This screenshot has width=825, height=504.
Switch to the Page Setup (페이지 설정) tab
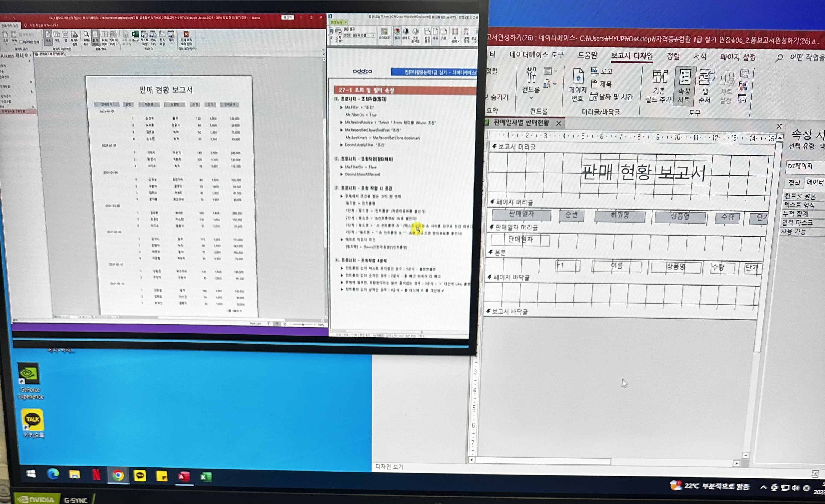tap(738, 57)
